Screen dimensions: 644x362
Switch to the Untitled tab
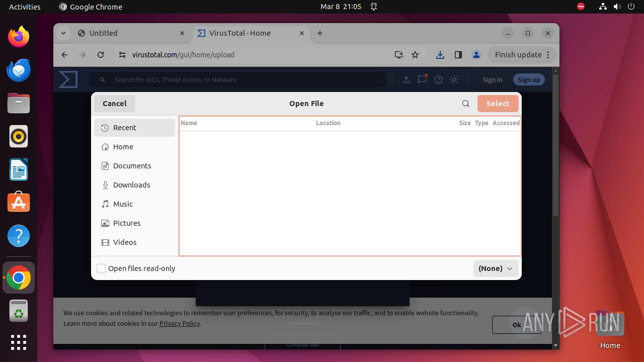click(131, 33)
